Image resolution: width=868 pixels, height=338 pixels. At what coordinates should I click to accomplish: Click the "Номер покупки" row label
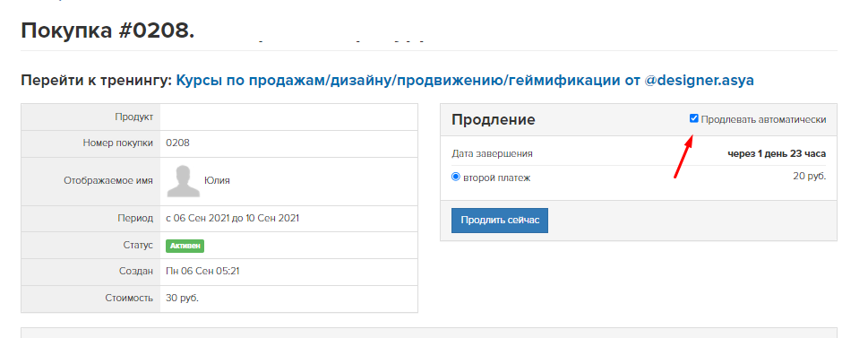click(x=118, y=143)
